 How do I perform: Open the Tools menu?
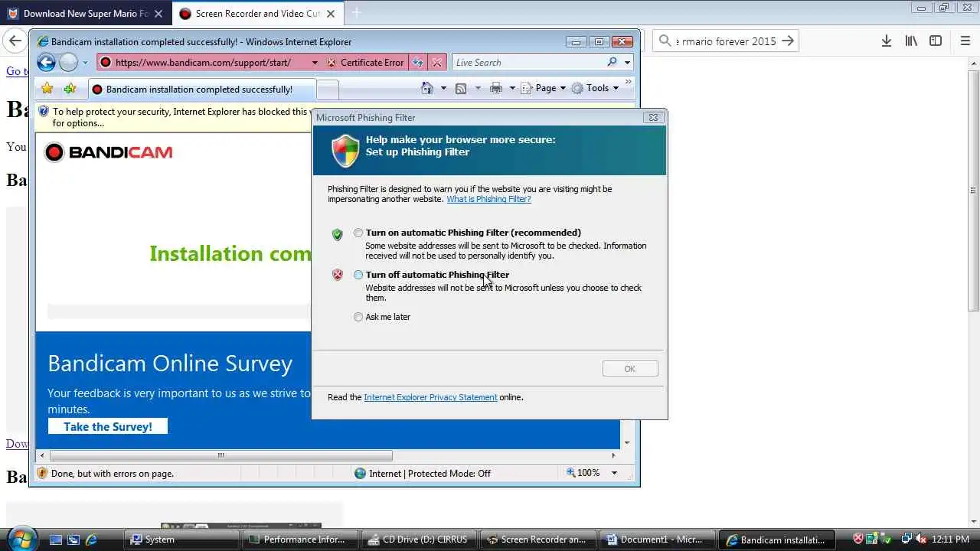pos(595,88)
